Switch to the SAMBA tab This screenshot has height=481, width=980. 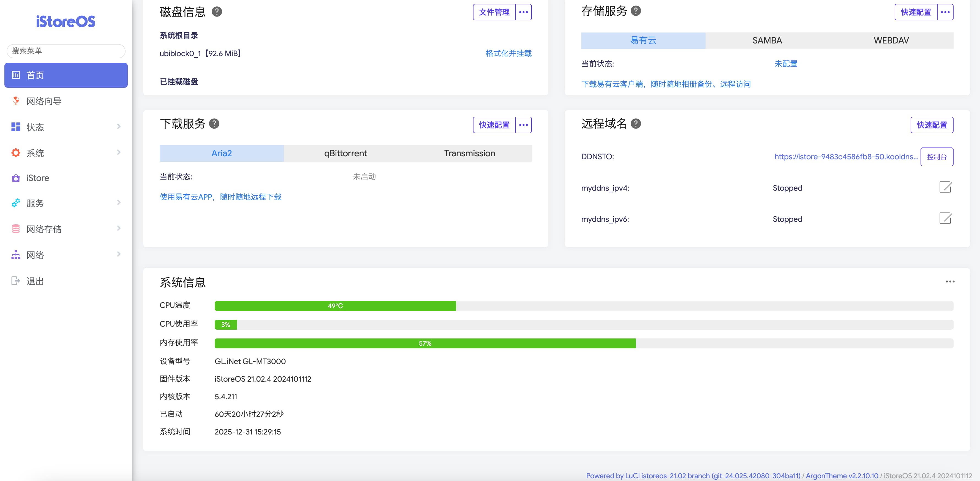click(x=767, y=40)
